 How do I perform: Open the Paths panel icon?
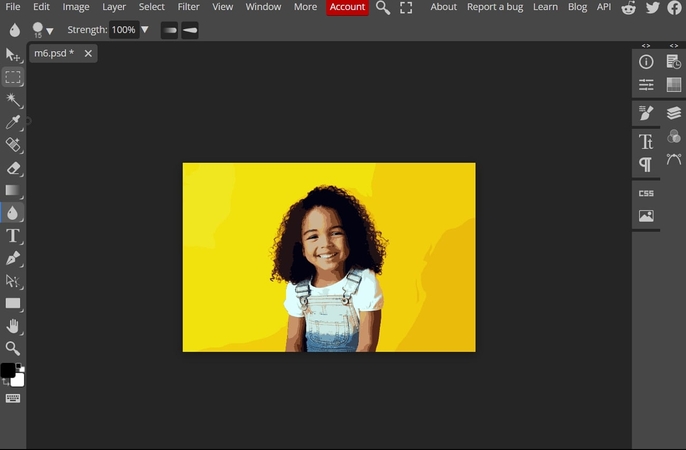[674, 159]
